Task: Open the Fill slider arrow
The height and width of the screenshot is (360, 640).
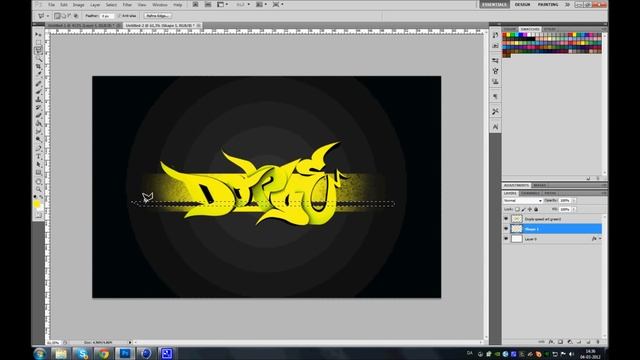Action: point(574,209)
